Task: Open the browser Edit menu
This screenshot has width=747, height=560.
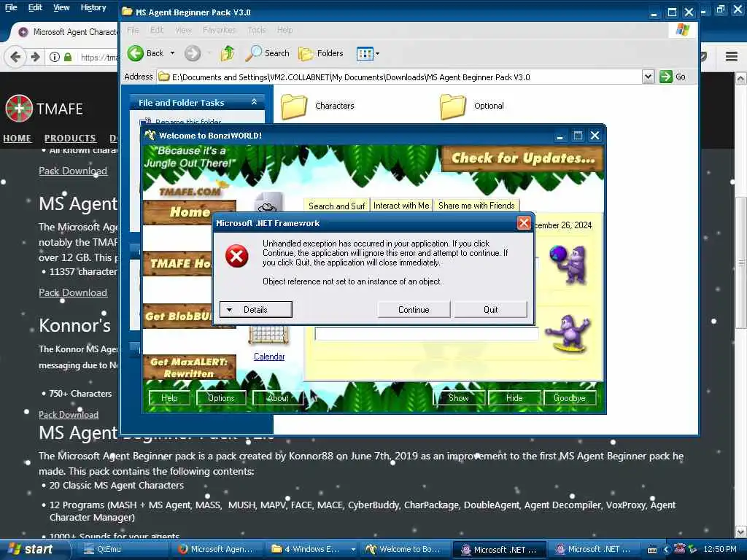Action: coord(35,7)
